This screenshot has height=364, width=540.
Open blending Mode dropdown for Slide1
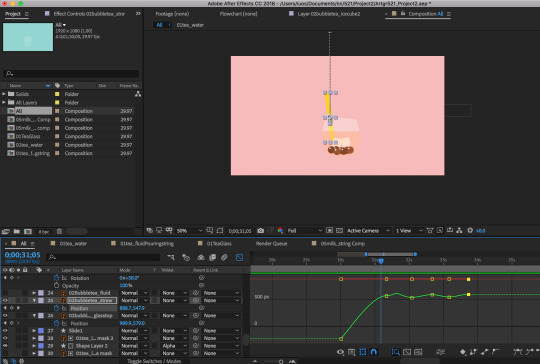(134, 331)
